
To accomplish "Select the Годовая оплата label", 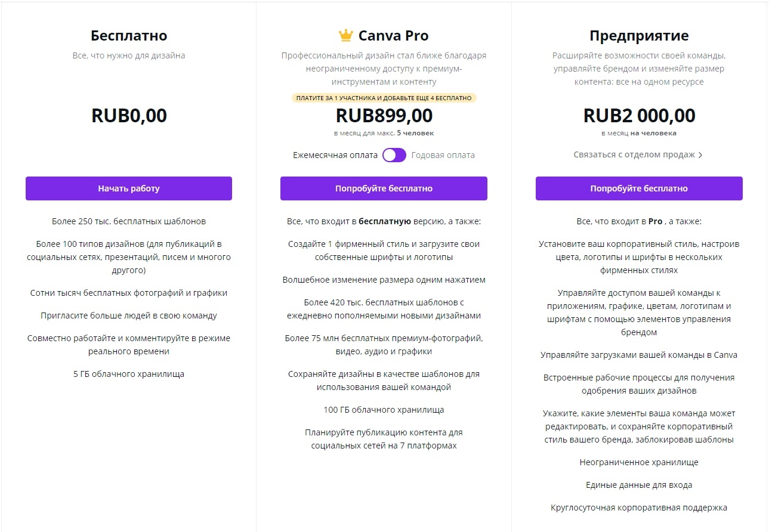I will pos(443,155).
